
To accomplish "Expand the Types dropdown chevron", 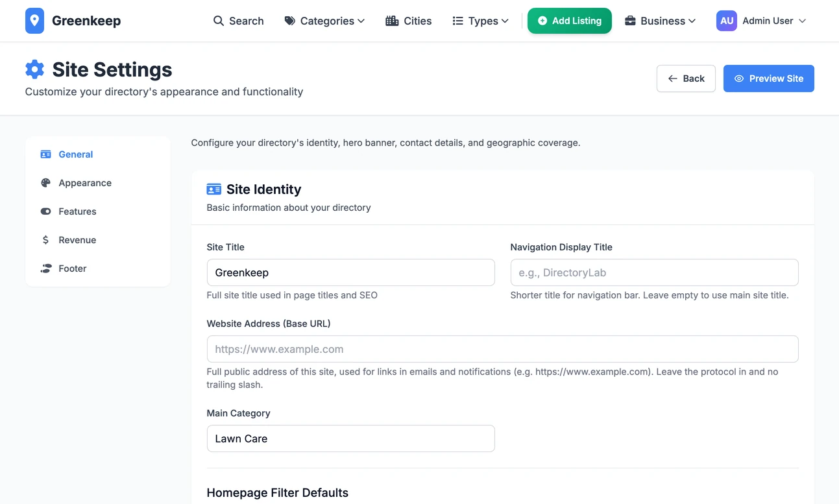I will [505, 21].
